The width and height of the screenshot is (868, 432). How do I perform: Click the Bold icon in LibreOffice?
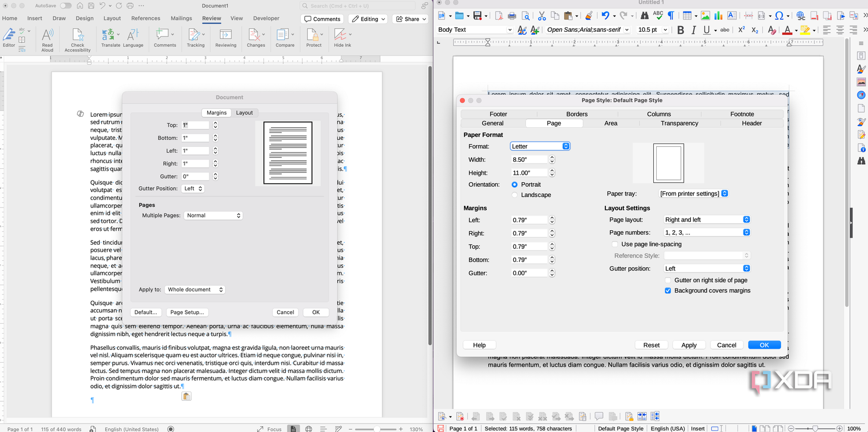pyautogui.click(x=681, y=30)
